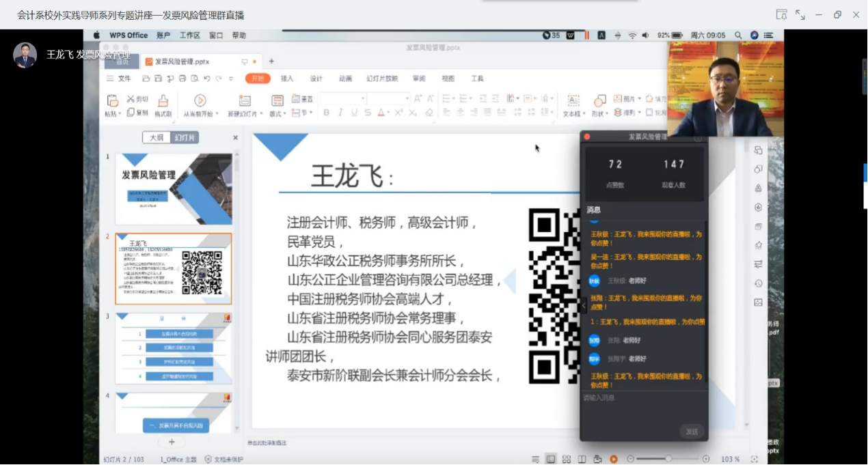This screenshot has height=465, width=868.
Task: Start slideshow from current slide icon
Action: pos(200,100)
